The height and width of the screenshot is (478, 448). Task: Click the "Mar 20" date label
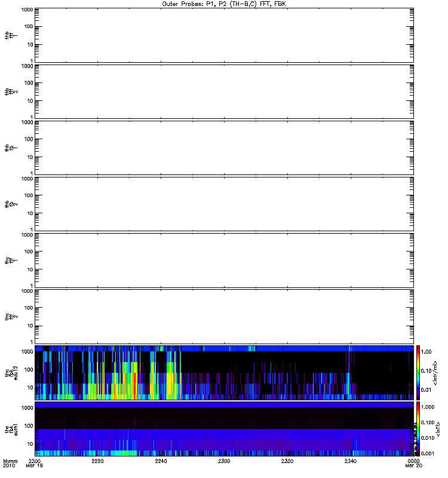coord(413,466)
